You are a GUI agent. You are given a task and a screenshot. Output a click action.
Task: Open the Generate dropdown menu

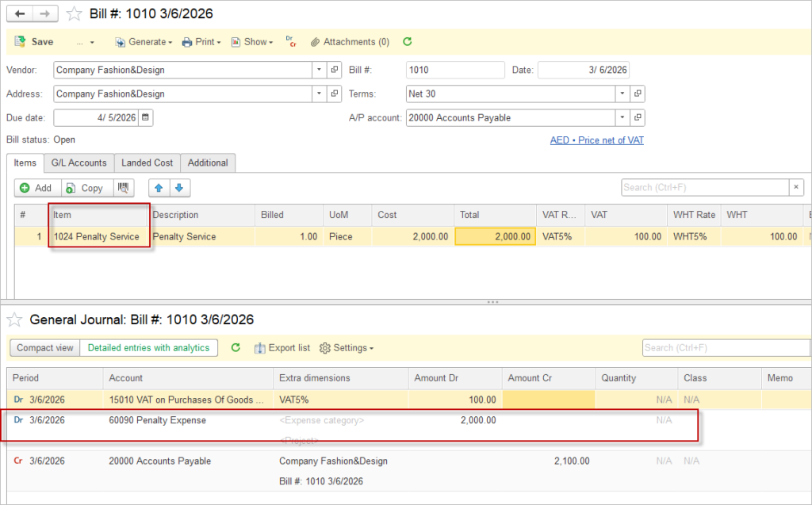coord(144,42)
